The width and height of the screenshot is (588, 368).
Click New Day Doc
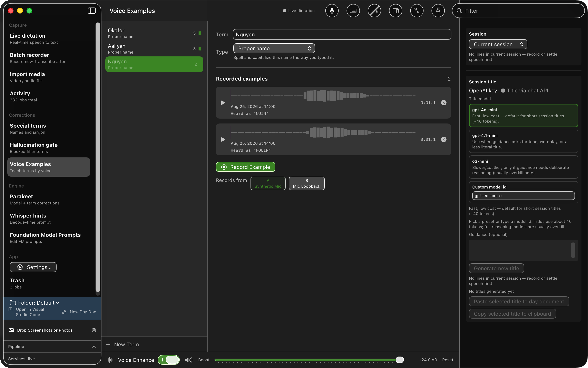click(x=79, y=312)
